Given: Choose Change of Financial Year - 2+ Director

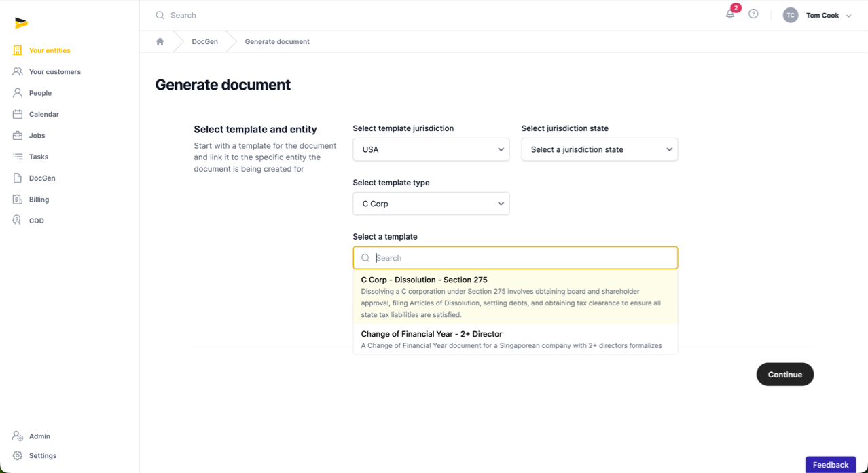Looking at the screenshot, I should click(x=516, y=339).
